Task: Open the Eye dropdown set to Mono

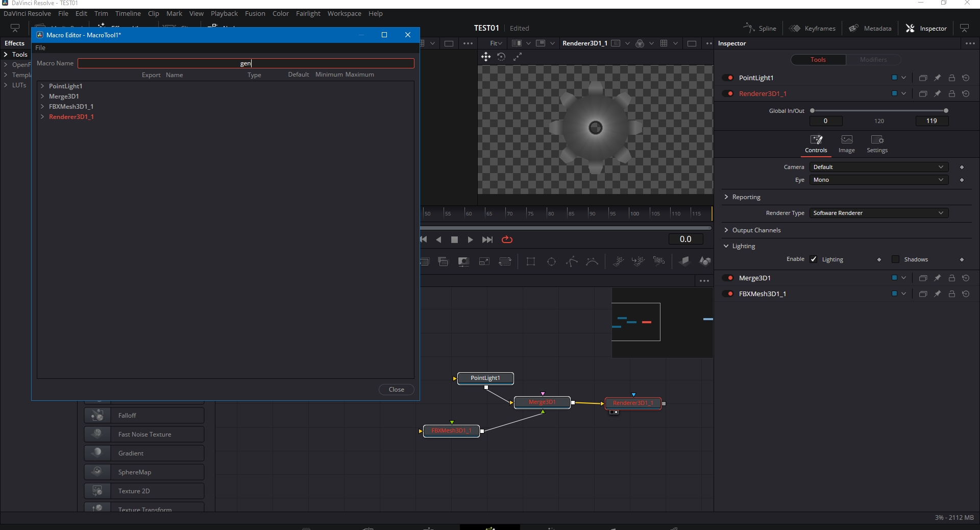Action: click(x=879, y=180)
